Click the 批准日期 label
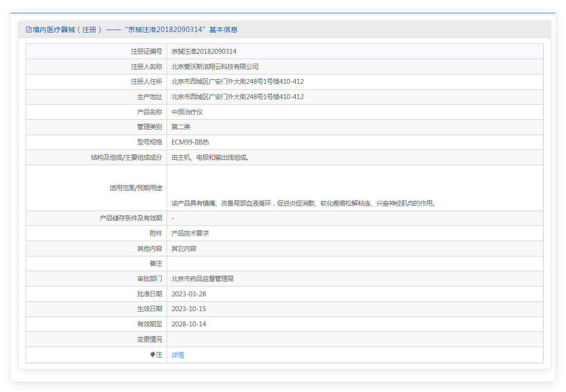This screenshot has width=566, height=392. tap(150, 294)
